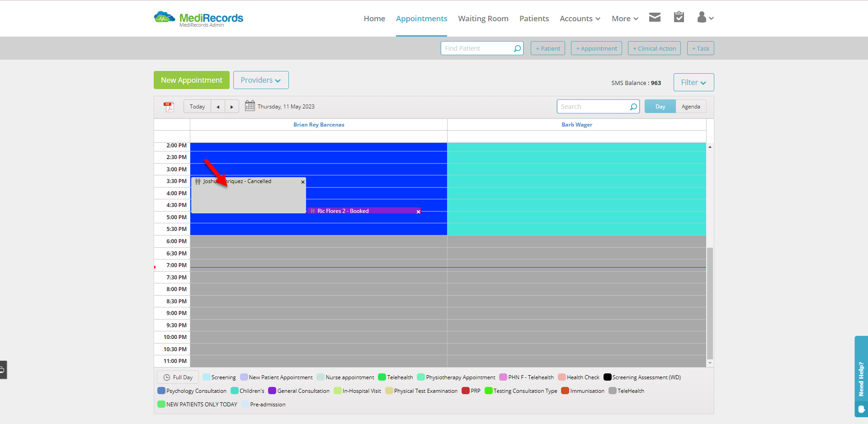Viewport: 868px width, 424px height.
Task: Click the New Appointment button
Action: click(192, 80)
